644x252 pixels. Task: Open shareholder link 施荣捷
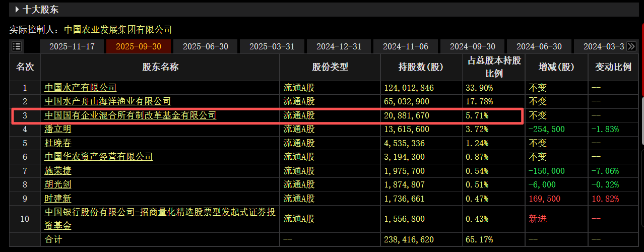(58, 171)
